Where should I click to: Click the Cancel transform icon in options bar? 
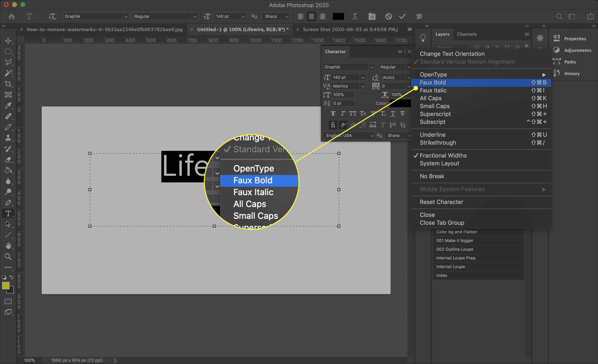tap(388, 16)
